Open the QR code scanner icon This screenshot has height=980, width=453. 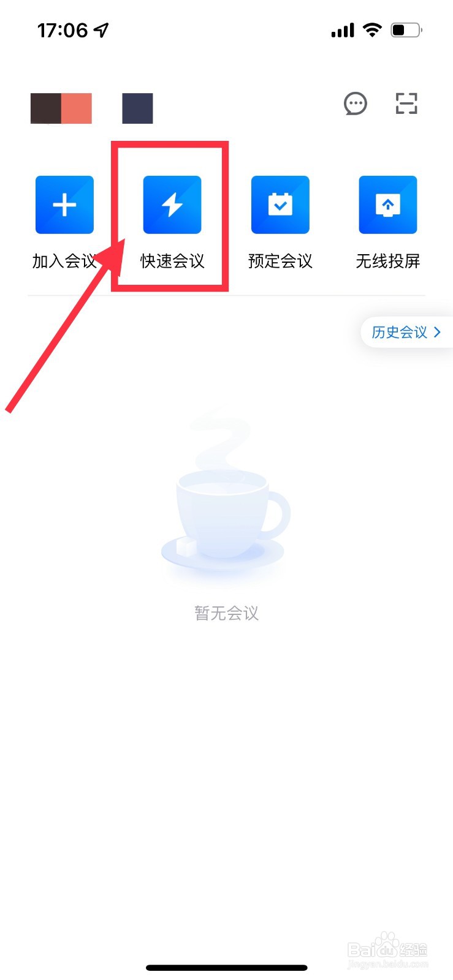[406, 104]
